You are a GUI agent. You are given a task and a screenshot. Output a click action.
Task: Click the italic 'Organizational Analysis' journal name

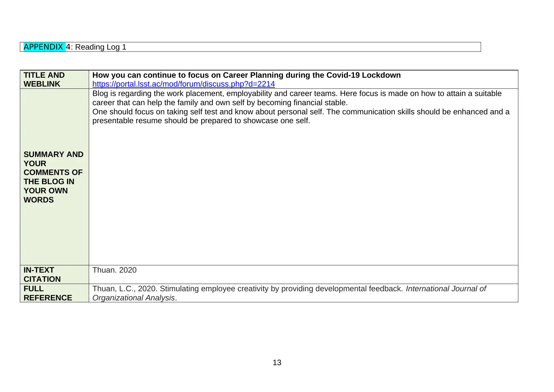pos(133,298)
